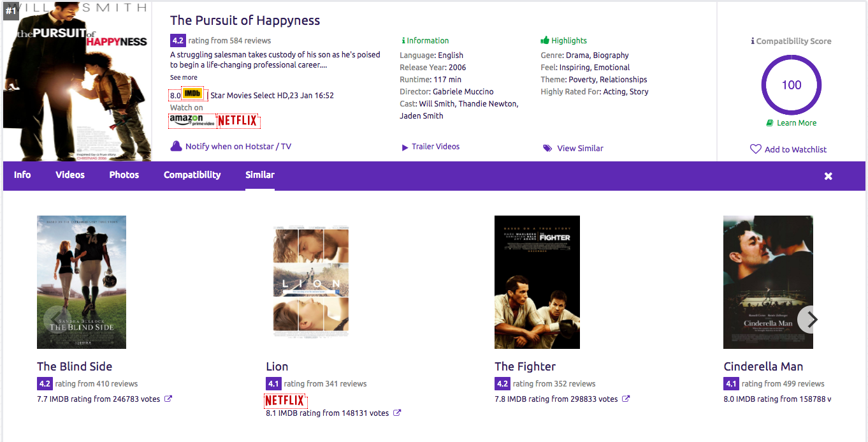Open Cinderella Man title link

coord(763,367)
